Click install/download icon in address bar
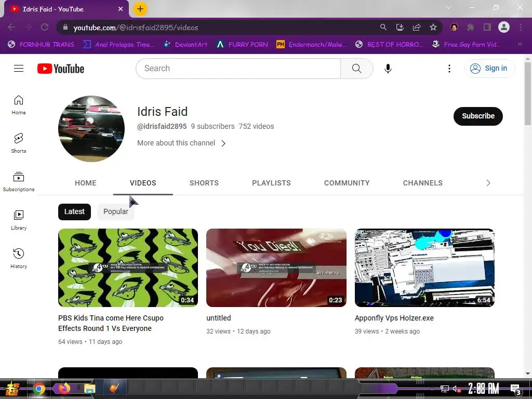 click(400, 28)
